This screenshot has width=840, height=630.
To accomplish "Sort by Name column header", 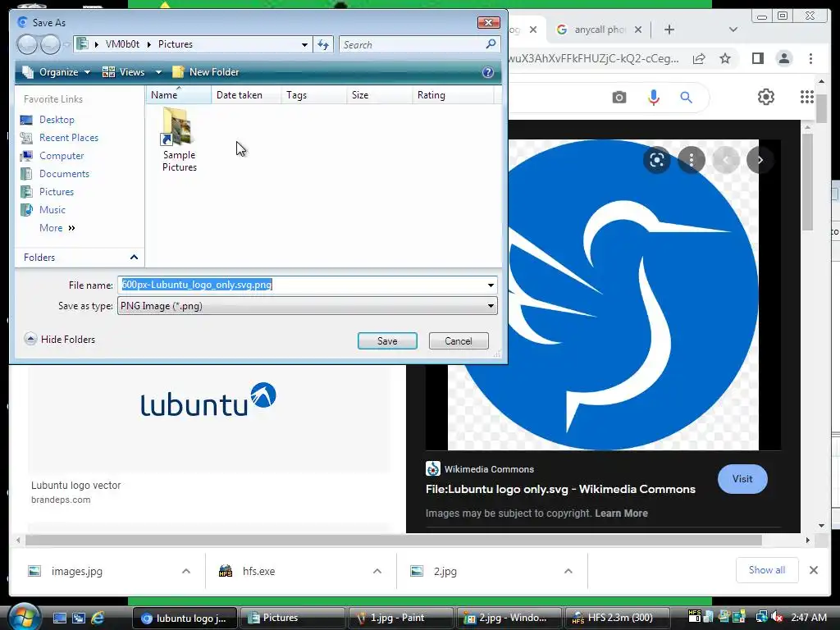I will tap(178, 95).
